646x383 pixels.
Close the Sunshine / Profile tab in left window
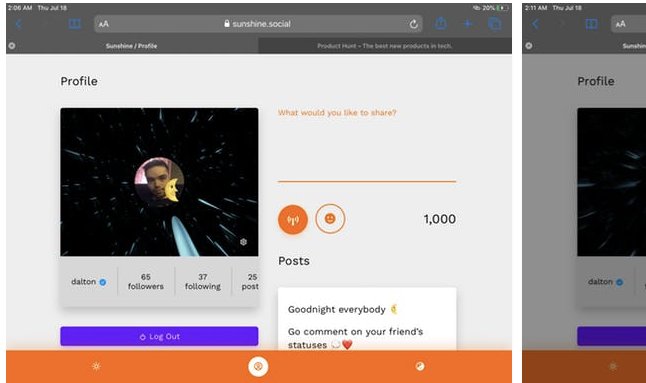[12, 46]
